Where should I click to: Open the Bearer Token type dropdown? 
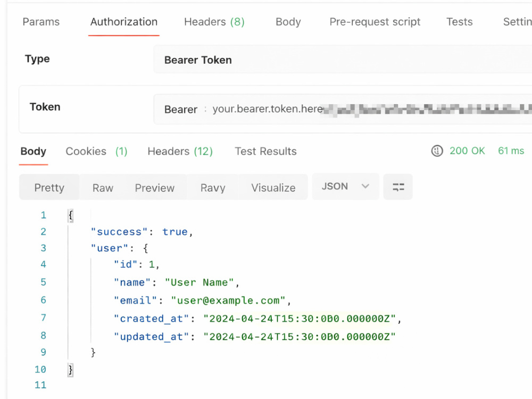coord(343,60)
